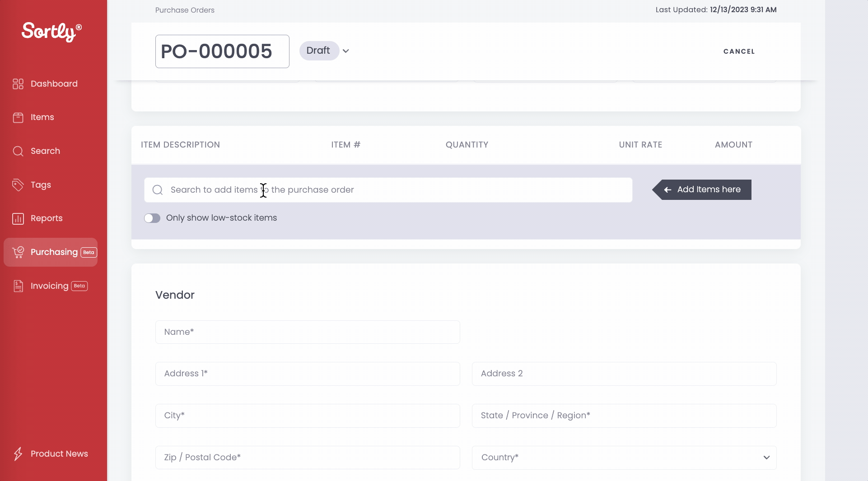Open Tags via its tag icon
Screen dimensions: 868x481
[18, 185]
